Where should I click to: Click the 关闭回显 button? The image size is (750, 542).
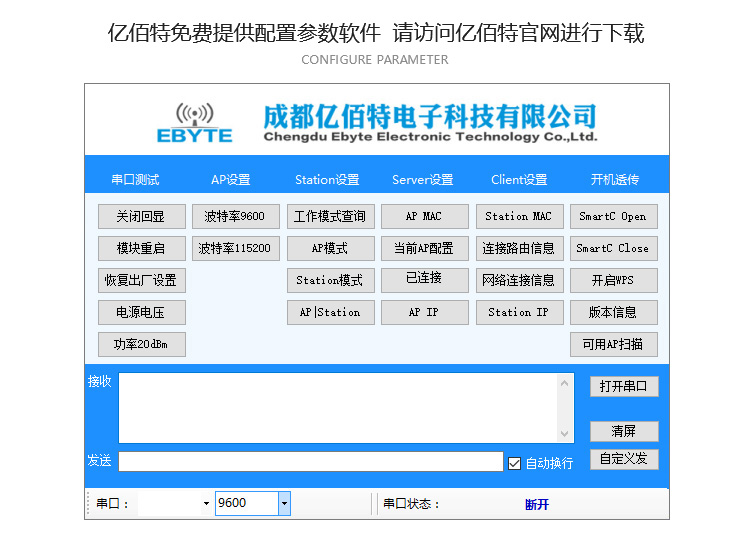[x=142, y=216]
